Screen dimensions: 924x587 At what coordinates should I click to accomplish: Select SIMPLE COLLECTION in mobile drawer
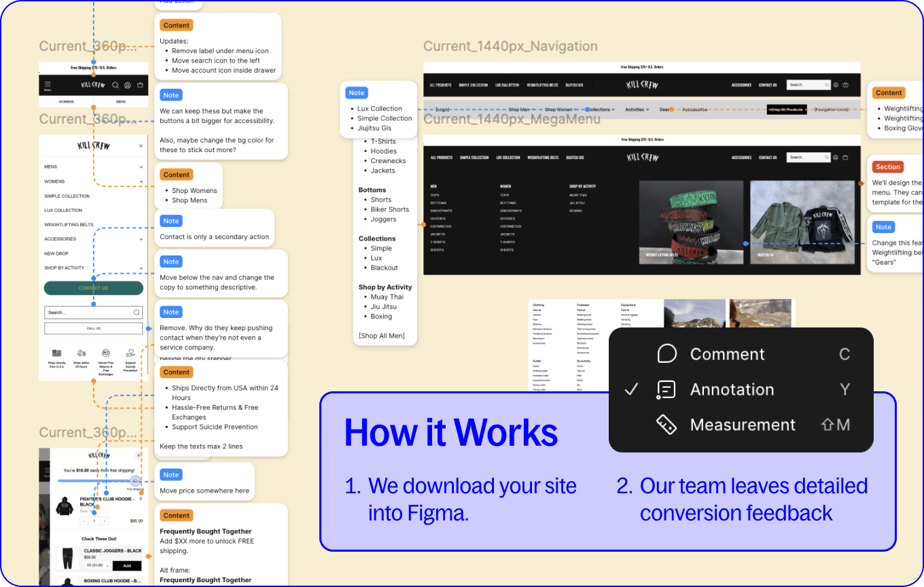(x=67, y=196)
